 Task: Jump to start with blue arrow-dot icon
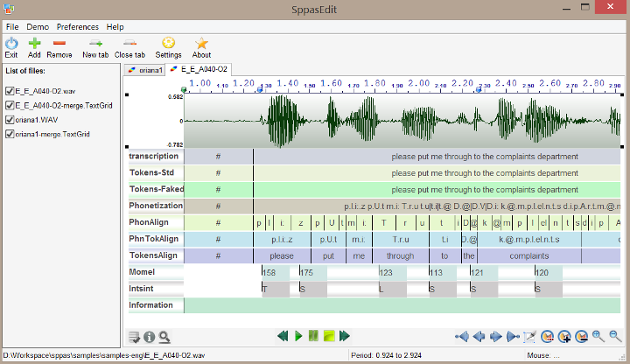[462, 337]
